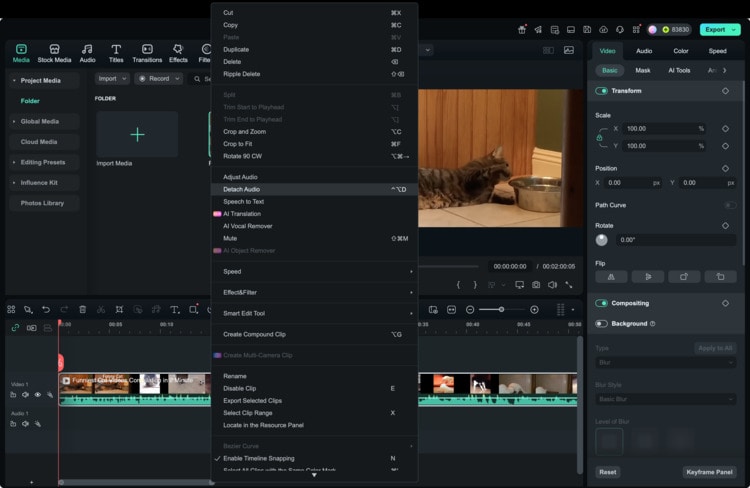The width and height of the screenshot is (750, 488).
Task: Select the Titles tool icon
Action: [x=116, y=49]
